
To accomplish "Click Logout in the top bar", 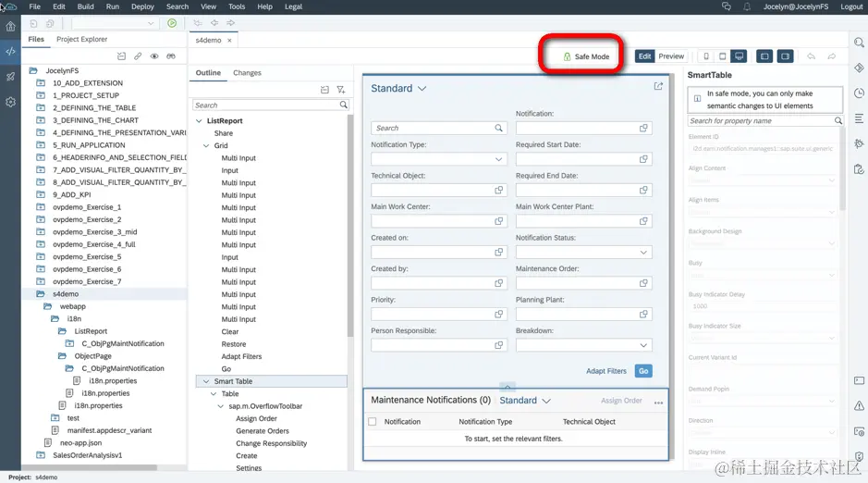I will coord(851,6).
